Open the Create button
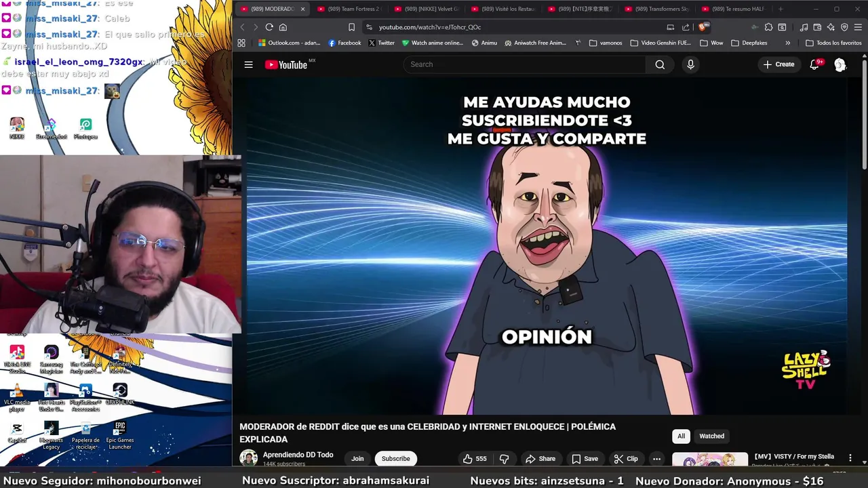Screen dimensions: 868x488 778,64
